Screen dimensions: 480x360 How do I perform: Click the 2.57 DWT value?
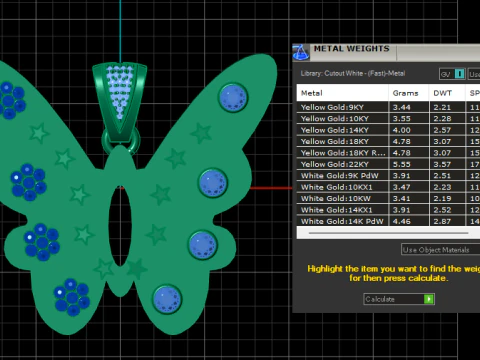pos(442,130)
